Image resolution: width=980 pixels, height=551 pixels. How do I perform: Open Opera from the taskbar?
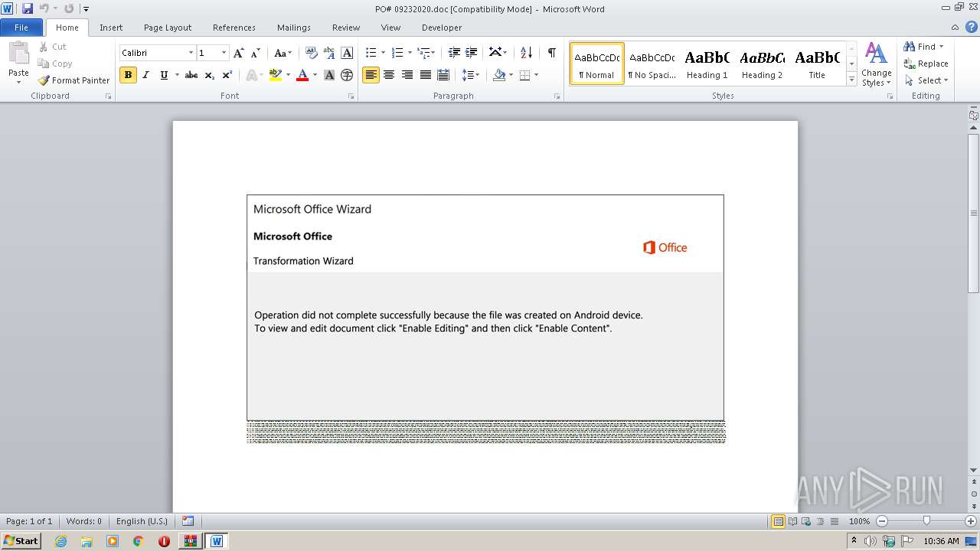[164, 541]
